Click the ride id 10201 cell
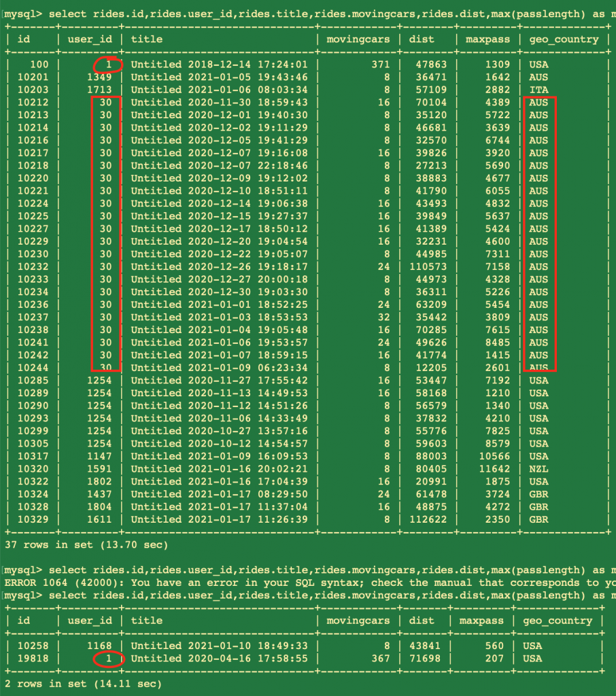Viewport: 616px width, 696px height. [x=33, y=77]
